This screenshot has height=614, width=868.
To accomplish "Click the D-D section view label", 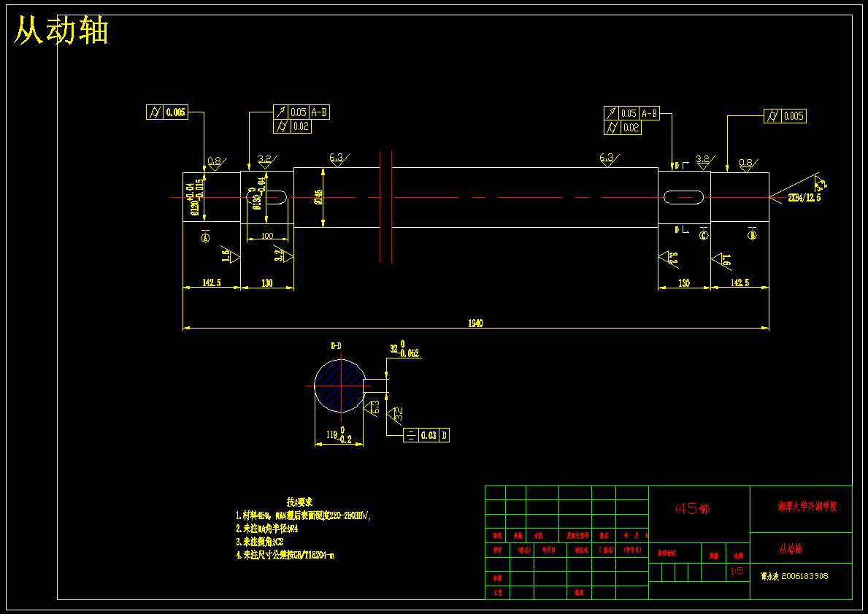I will coord(336,346).
